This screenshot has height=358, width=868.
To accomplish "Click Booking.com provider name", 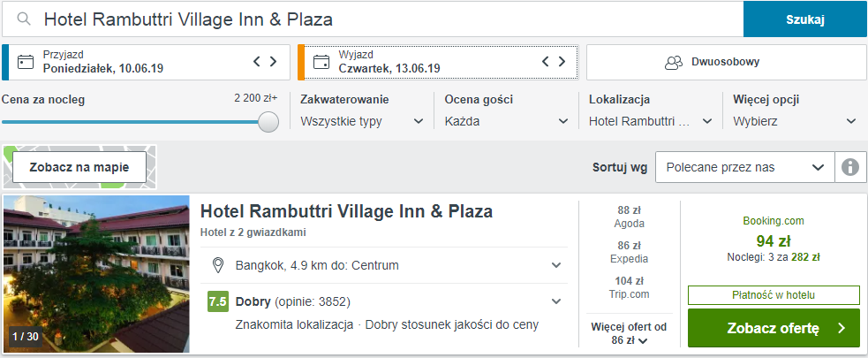I will coord(774,221).
